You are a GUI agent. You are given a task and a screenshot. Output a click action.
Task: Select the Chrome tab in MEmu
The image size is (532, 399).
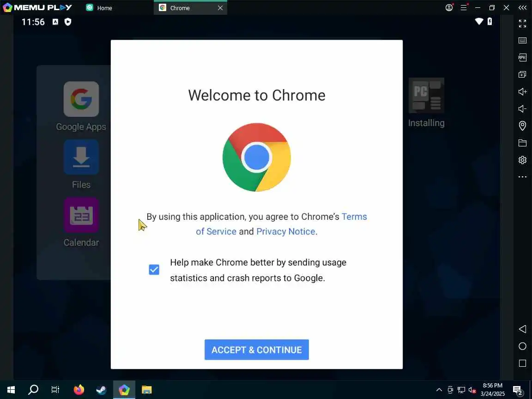[x=180, y=8]
